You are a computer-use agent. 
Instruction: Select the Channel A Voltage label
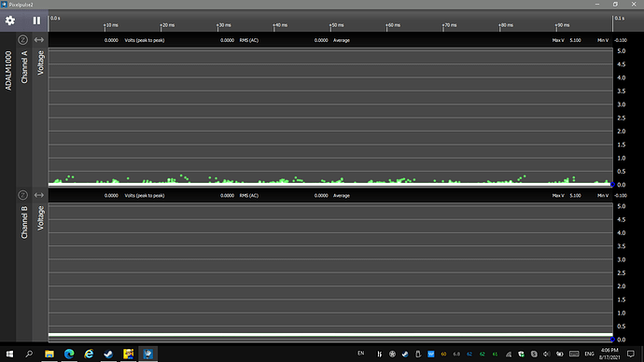point(40,63)
